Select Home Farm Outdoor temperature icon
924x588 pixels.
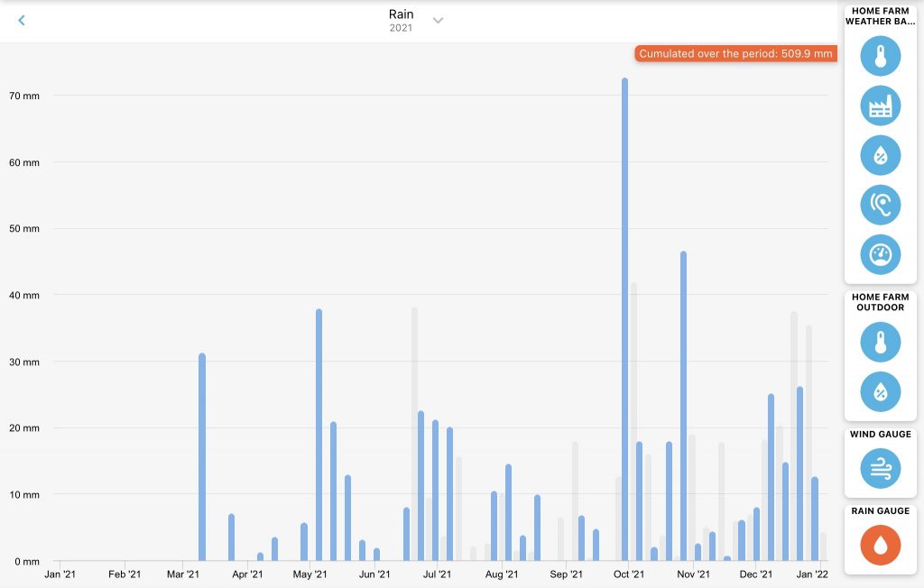(880, 343)
